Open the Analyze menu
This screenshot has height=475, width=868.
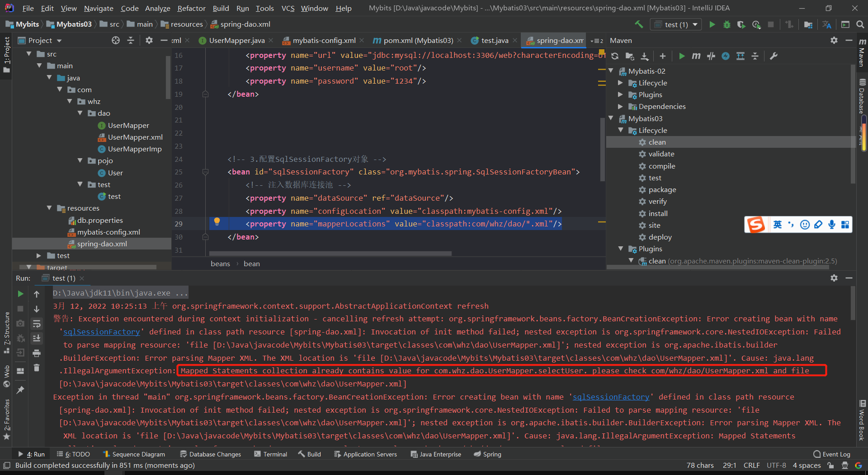[157, 8]
